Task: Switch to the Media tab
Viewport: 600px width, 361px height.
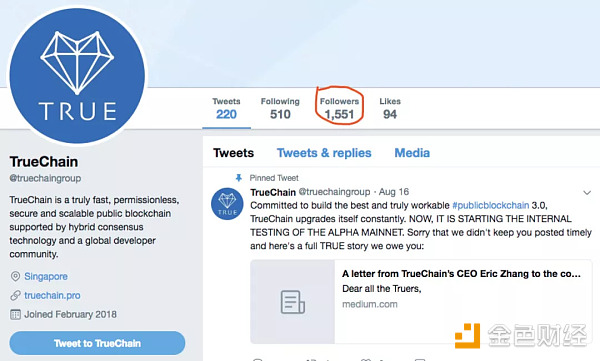Action: pyautogui.click(x=412, y=153)
